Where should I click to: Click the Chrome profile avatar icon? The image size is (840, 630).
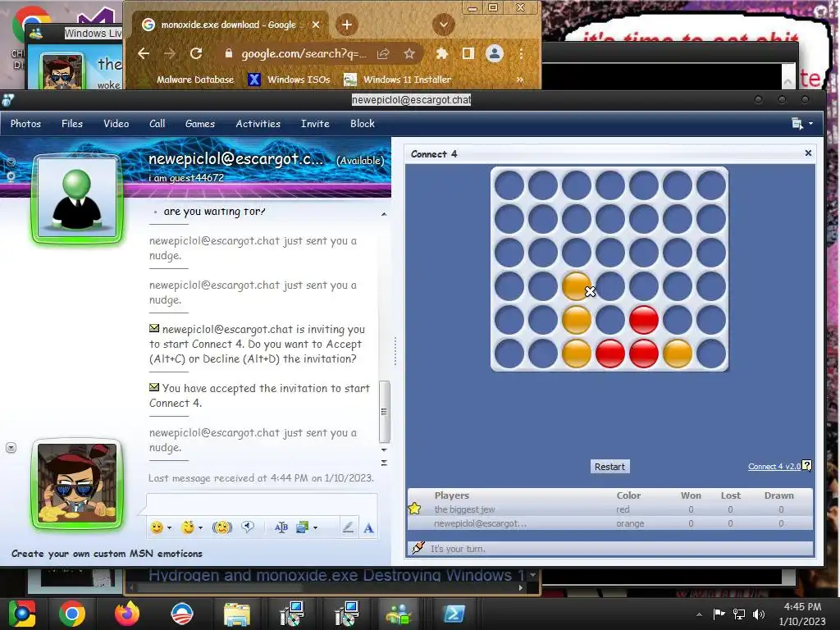click(x=495, y=53)
